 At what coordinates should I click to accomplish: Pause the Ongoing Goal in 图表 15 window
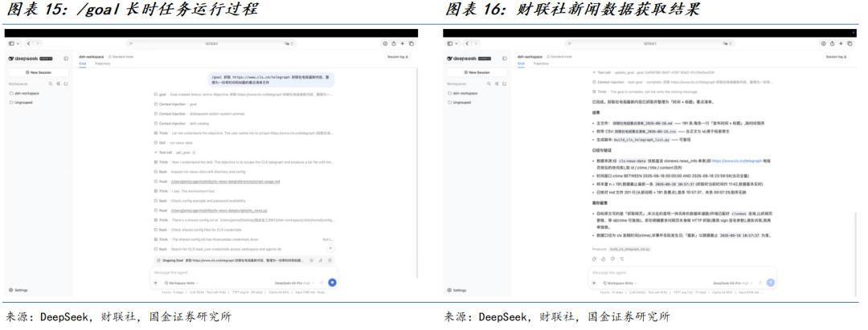(x=311, y=260)
